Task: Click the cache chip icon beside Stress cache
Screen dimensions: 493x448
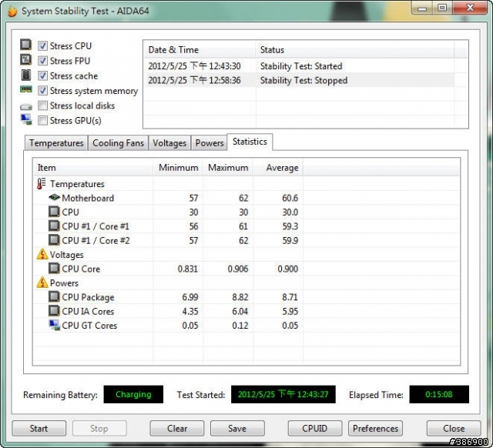Action: click(x=25, y=75)
